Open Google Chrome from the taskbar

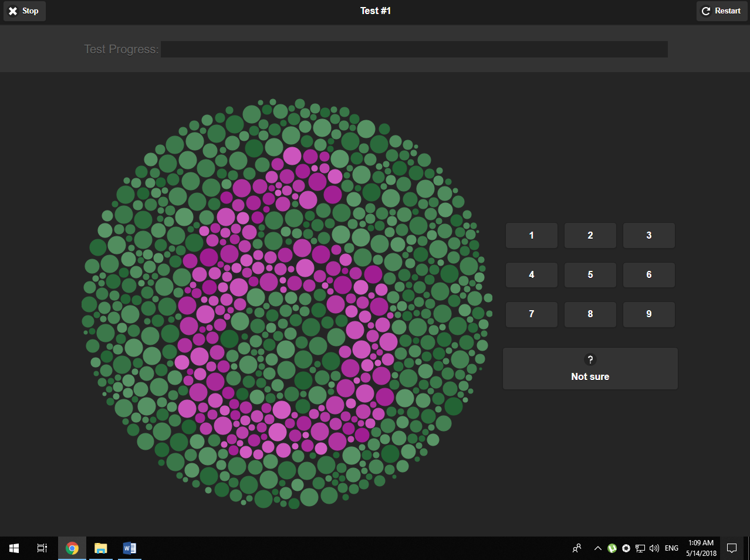click(x=72, y=548)
